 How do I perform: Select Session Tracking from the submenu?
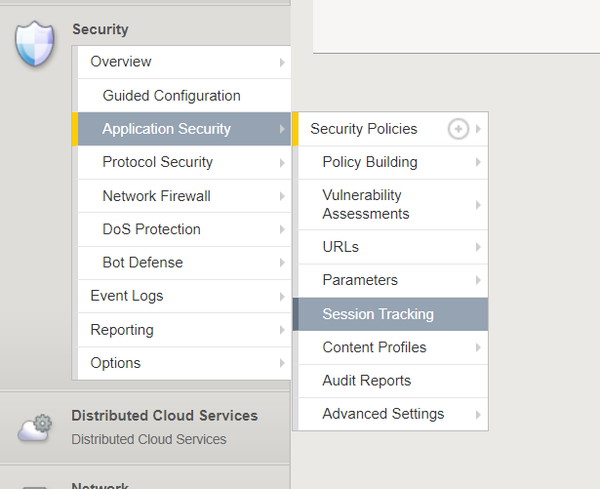(378, 314)
